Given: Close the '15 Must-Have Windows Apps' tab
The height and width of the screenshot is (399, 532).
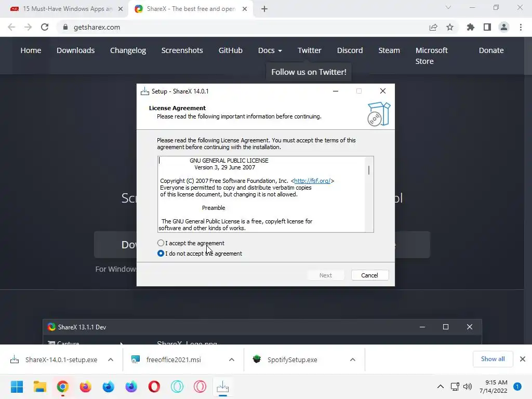Looking at the screenshot, I should coord(121,9).
